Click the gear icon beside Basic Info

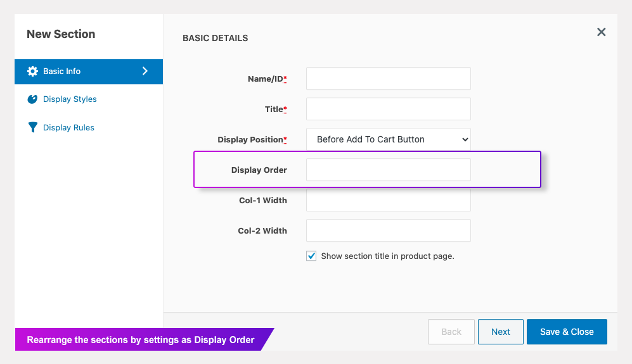click(33, 72)
